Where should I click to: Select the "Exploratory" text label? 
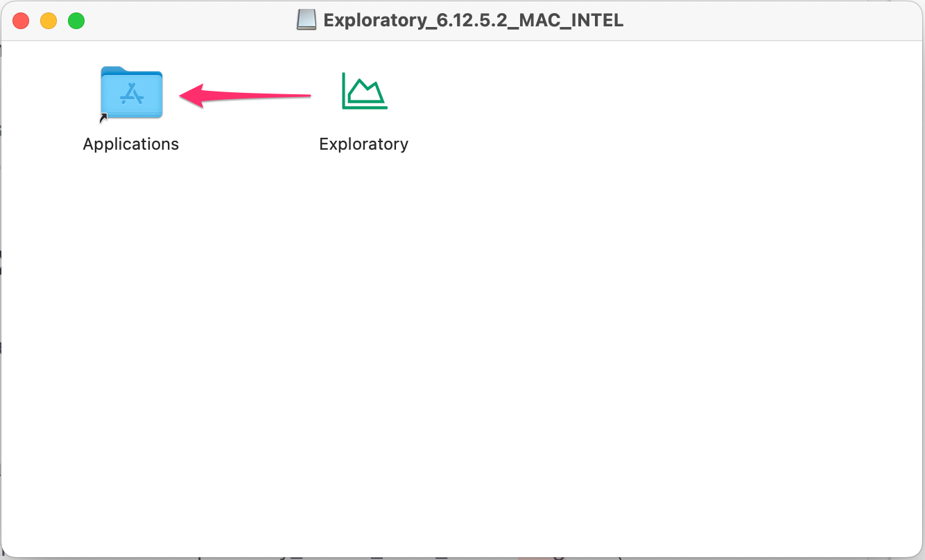(x=363, y=144)
